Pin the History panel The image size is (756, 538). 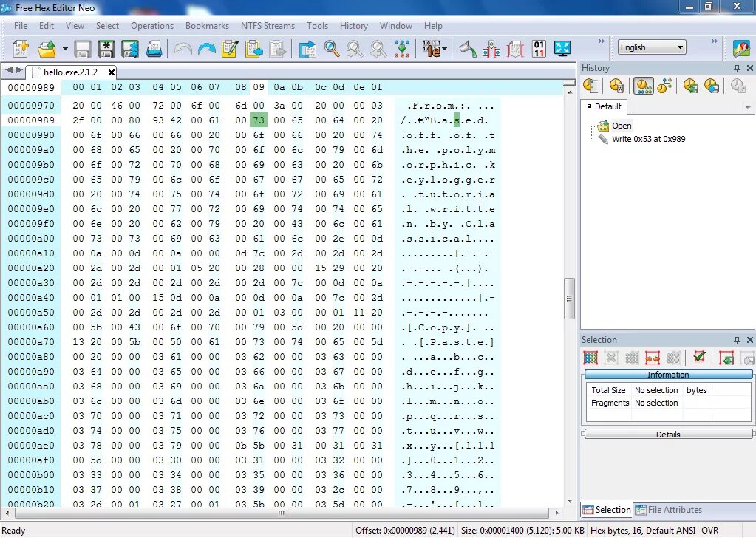coord(737,68)
